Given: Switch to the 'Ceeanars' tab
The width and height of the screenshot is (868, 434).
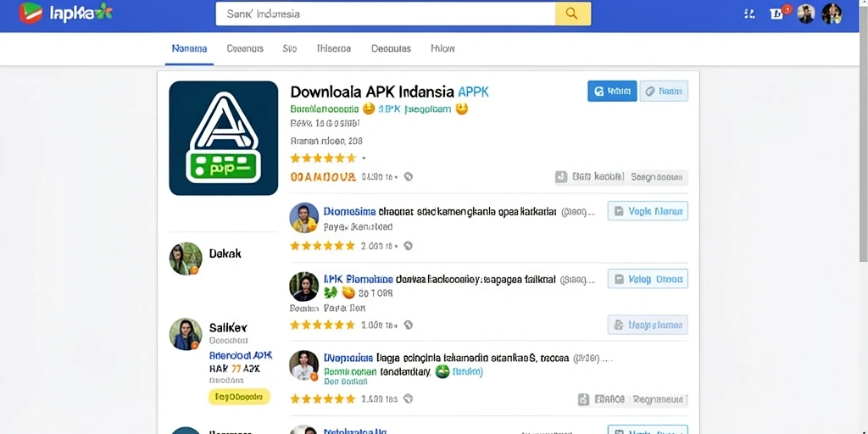Looking at the screenshot, I should [x=245, y=48].
